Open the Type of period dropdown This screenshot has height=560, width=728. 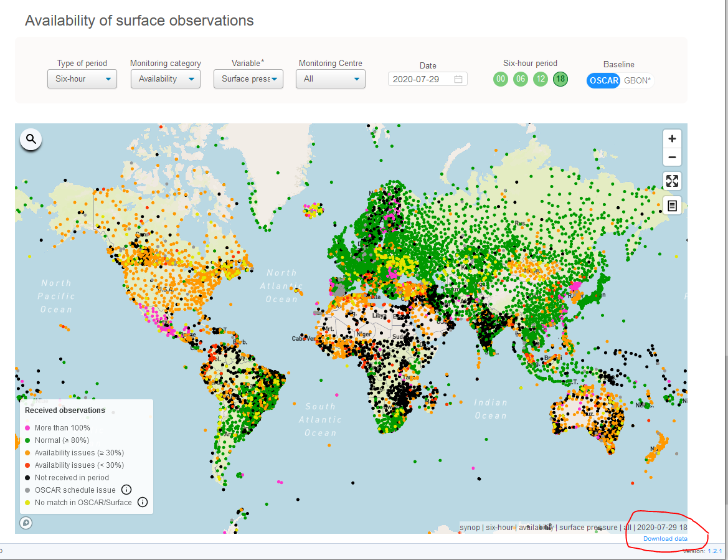click(x=82, y=79)
